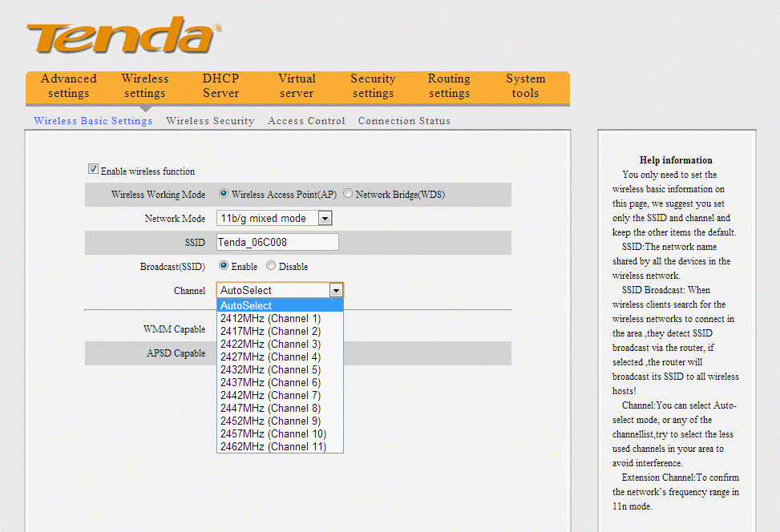The width and height of the screenshot is (780, 532).
Task: Choose 2437MHz (Channel 6)
Action: click(280, 382)
